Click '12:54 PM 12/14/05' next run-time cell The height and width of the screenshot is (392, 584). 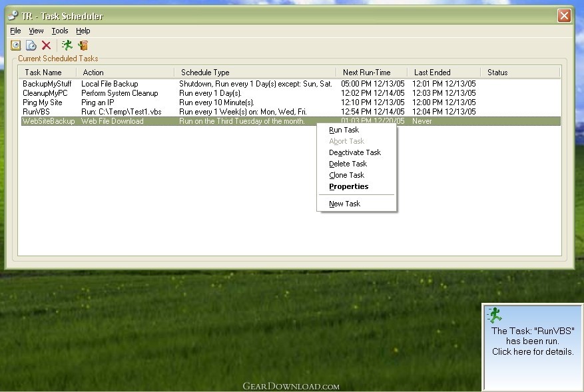click(372, 112)
